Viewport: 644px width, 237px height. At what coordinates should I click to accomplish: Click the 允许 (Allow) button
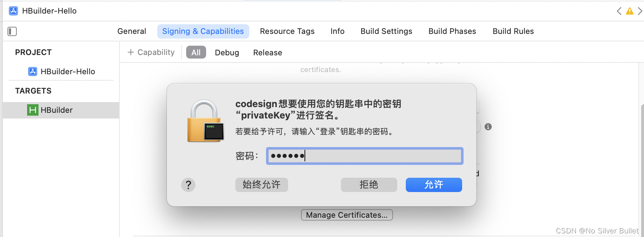434,185
